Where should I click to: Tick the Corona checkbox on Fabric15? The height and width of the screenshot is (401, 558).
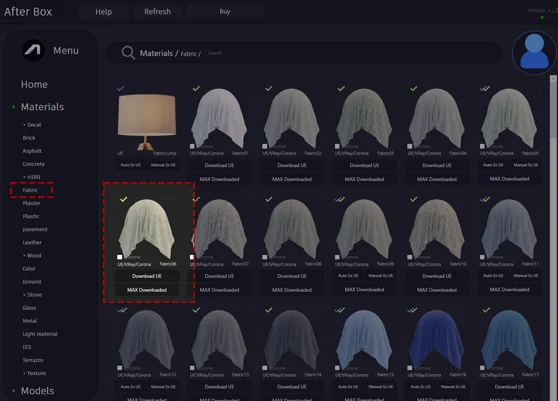337,368
